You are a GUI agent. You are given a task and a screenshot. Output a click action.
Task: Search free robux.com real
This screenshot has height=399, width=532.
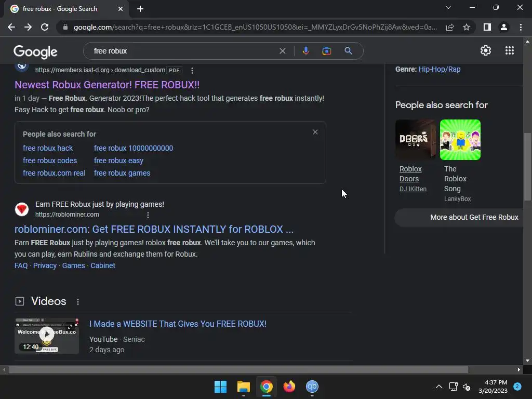coord(54,173)
